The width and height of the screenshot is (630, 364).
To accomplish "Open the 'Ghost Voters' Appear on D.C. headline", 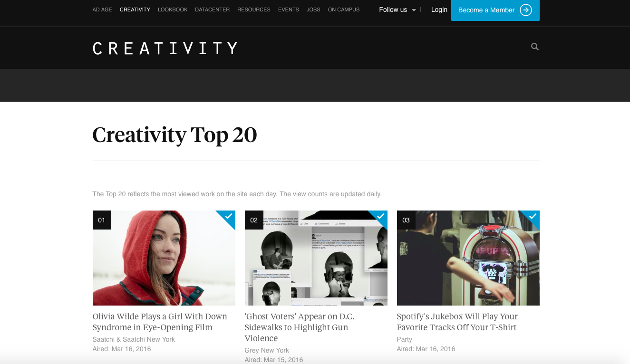I will click(300, 327).
